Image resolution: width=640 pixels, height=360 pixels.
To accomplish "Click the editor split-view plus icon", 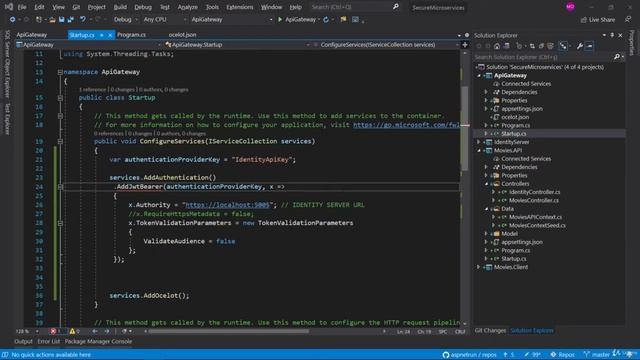I will tap(464, 44).
